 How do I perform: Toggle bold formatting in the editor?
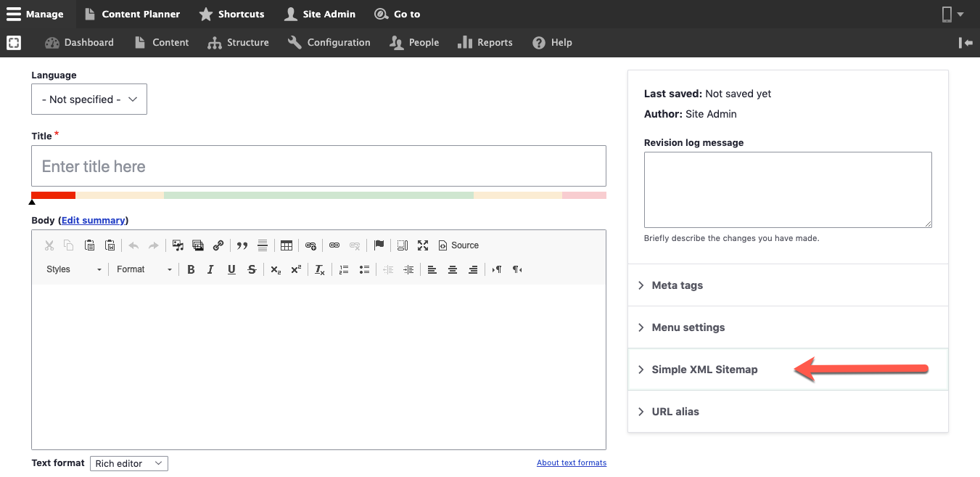191,269
